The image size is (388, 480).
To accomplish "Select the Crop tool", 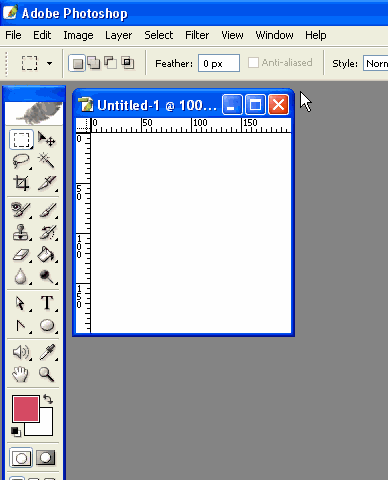I will 21,183.
